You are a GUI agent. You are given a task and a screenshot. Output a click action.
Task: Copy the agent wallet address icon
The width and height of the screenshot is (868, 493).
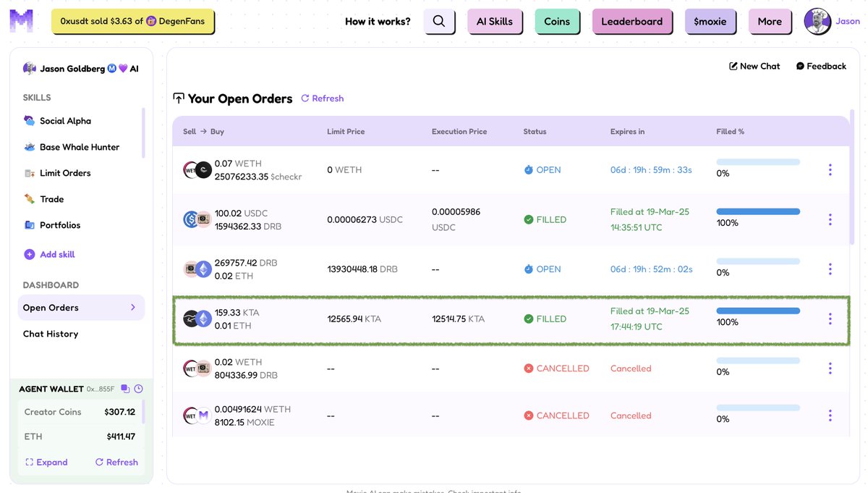click(x=125, y=389)
